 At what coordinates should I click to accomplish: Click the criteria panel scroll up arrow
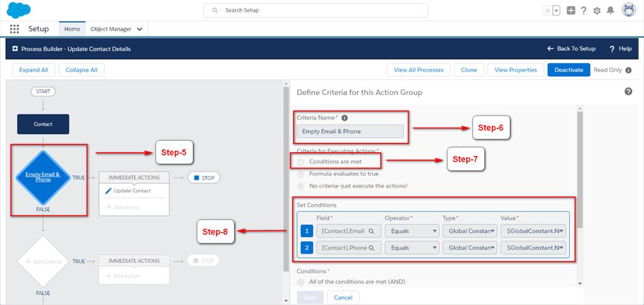tap(579, 108)
